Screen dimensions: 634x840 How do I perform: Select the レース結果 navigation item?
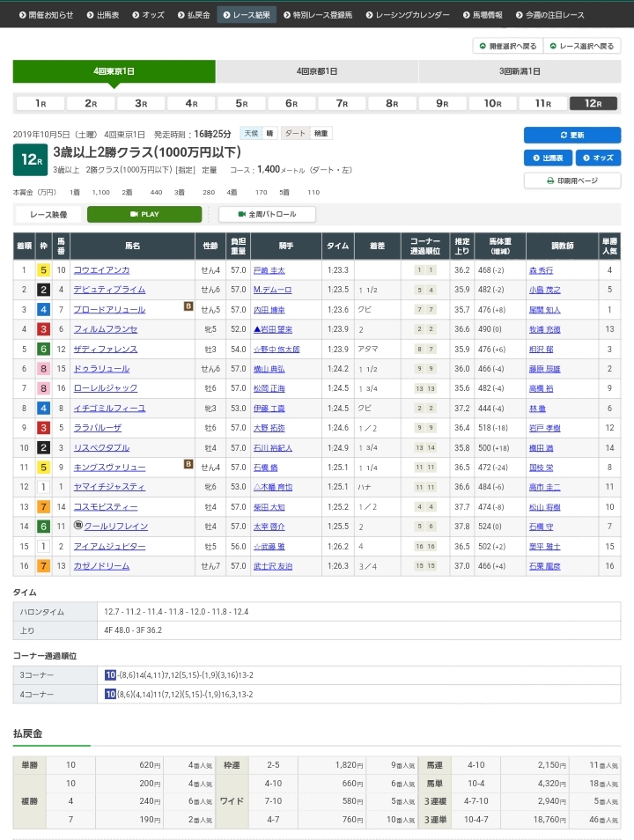247,15
